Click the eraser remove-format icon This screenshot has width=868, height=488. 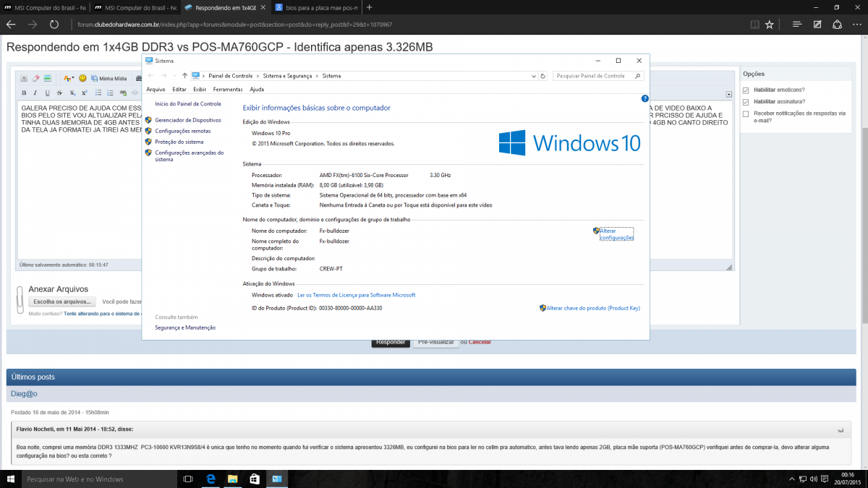coord(35,78)
